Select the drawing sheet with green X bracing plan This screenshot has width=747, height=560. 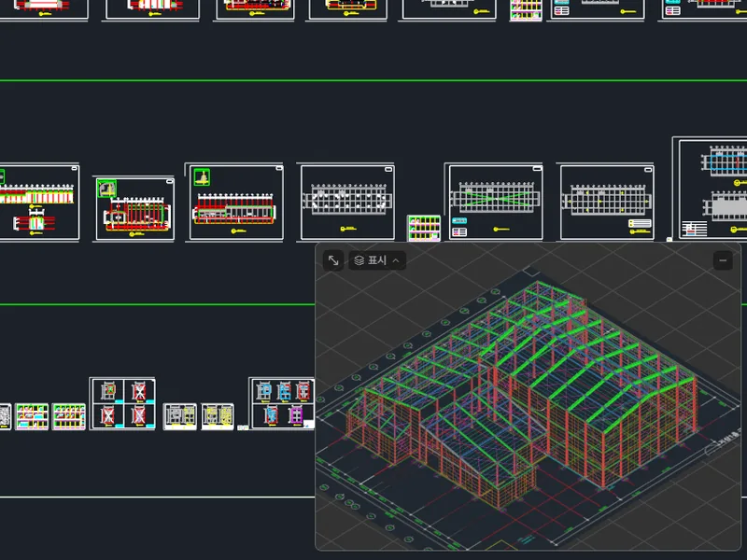point(494,202)
